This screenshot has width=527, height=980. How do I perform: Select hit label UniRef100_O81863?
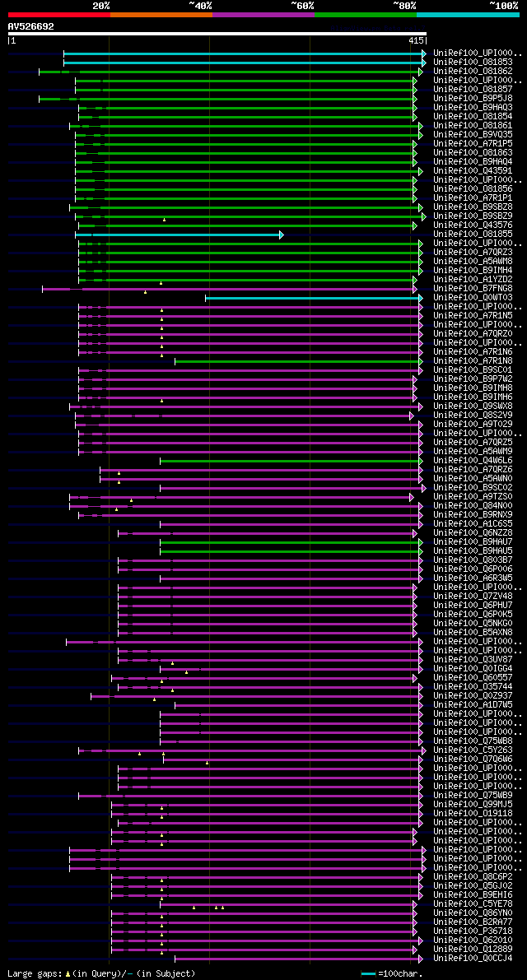[473, 153]
